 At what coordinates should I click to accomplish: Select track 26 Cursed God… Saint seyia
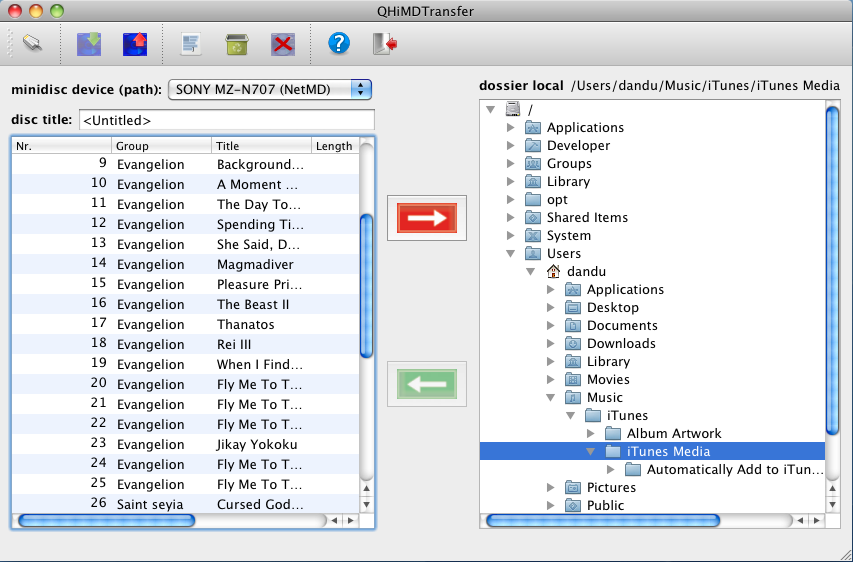185,504
